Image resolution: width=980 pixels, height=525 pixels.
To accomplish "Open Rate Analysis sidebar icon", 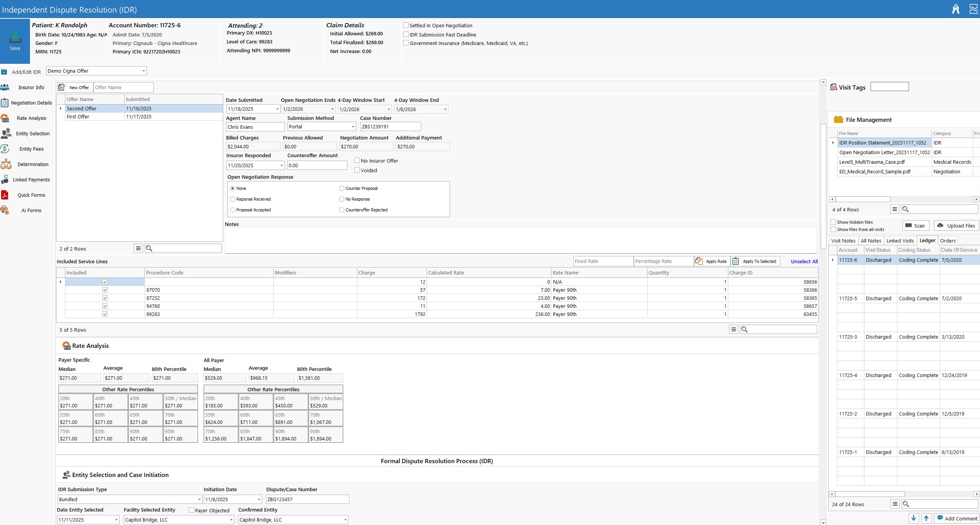I will point(5,118).
